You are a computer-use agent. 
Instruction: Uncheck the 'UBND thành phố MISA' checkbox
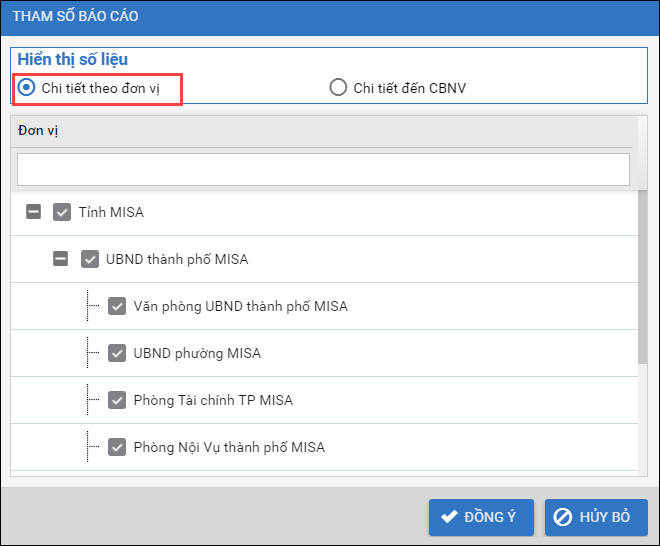pyautogui.click(x=89, y=259)
